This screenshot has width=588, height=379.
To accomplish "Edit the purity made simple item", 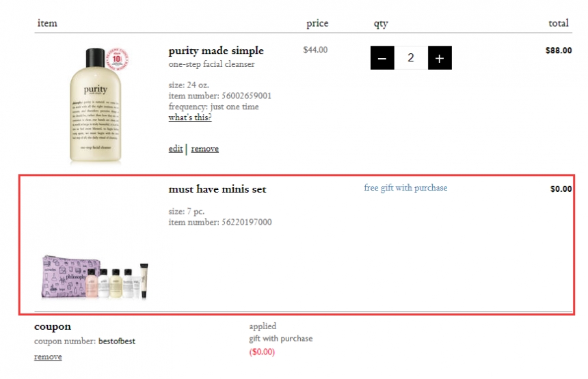I will 176,149.
